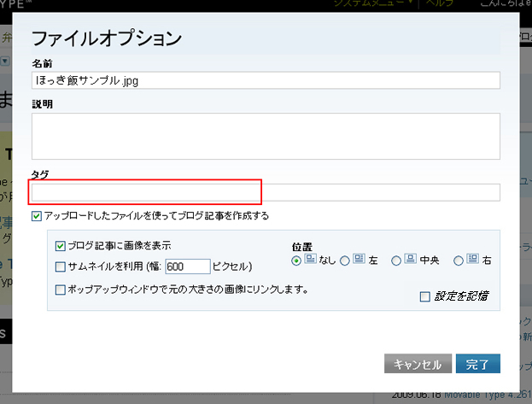532x404 pixels.
Task: Select the 左 position radio button
Action: click(345, 261)
